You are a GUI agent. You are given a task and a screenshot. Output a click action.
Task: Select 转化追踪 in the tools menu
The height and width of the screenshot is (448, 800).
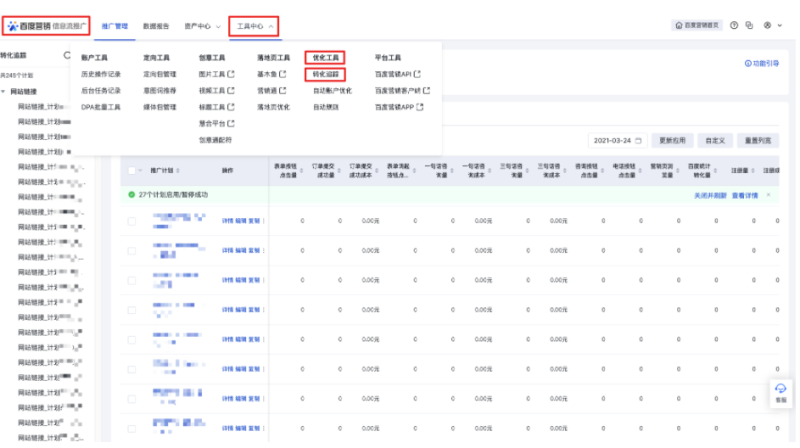pyautogui.click(x=326, y=74)
